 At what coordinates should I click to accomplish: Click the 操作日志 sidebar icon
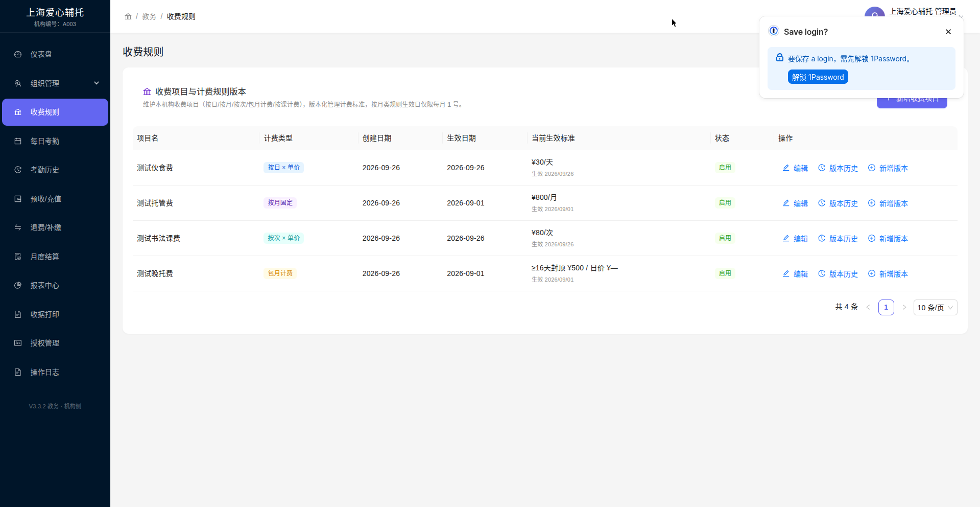pos(18,372)
